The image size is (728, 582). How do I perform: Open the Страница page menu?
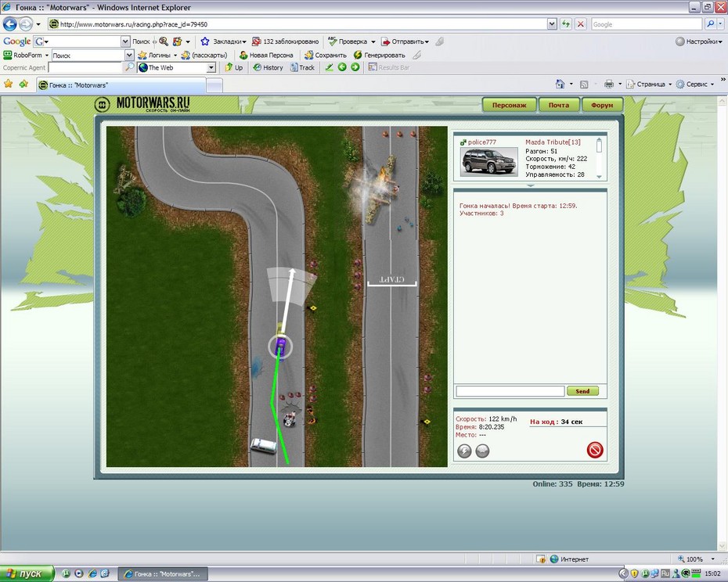(649, 84)
